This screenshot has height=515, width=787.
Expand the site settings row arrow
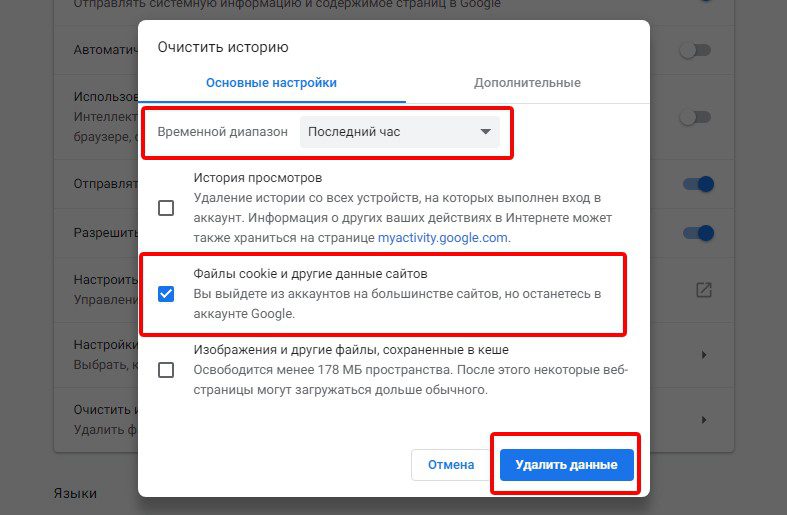(704, 355)
